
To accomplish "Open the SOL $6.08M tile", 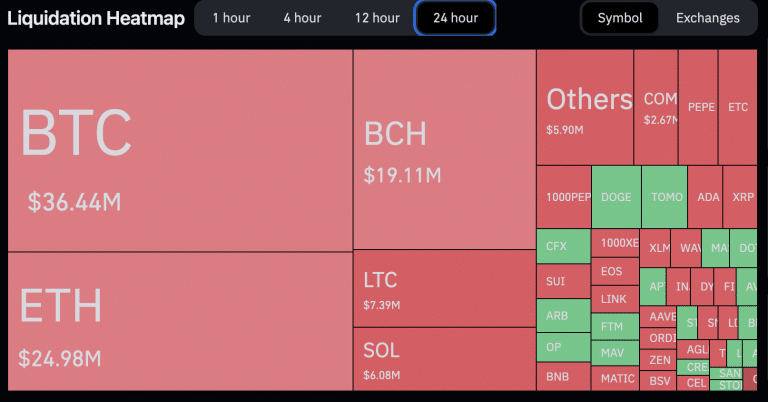I will (x=444, y=359).
